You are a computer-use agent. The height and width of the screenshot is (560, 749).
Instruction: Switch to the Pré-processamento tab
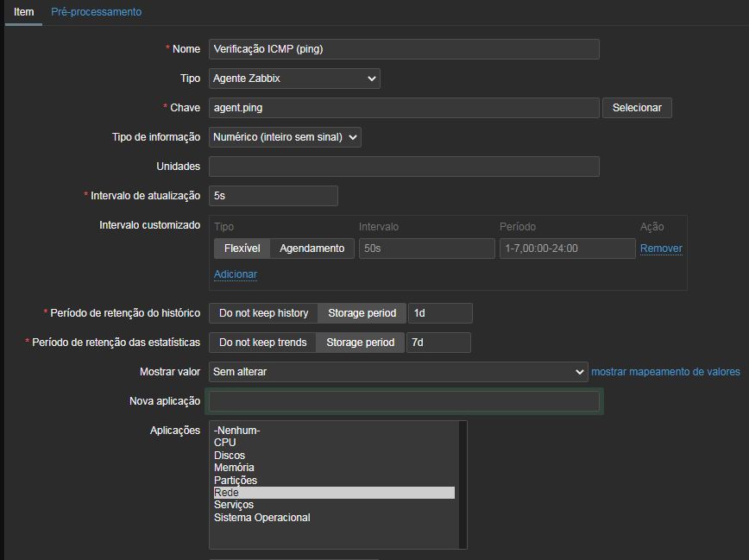[96, 12]
